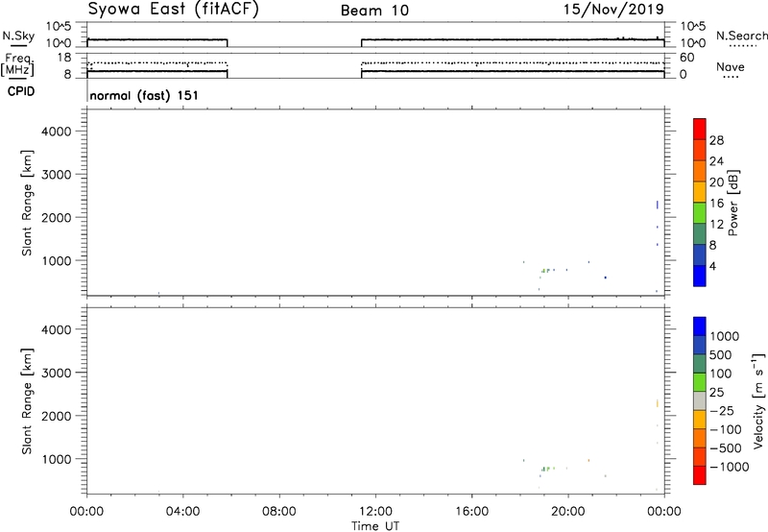The width and height of the screenshot is (768, 532).
Task: Click the "28" power colorbar label
Action: point(716,140)
